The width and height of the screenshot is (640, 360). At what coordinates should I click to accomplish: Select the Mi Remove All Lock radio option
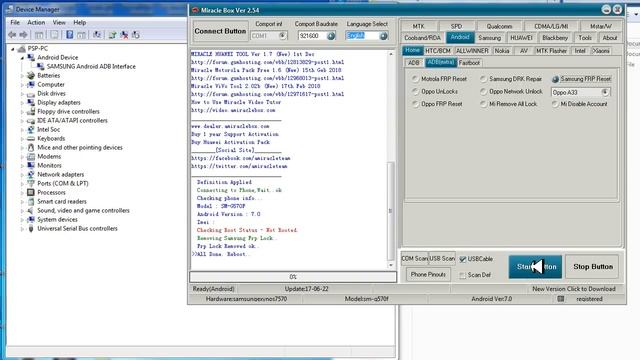coord(483,104)
